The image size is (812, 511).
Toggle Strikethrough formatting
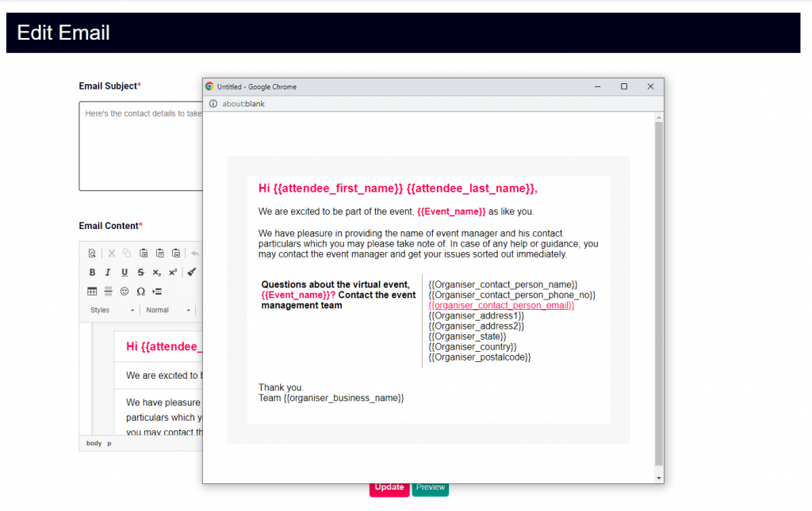[x=140, y=272]
